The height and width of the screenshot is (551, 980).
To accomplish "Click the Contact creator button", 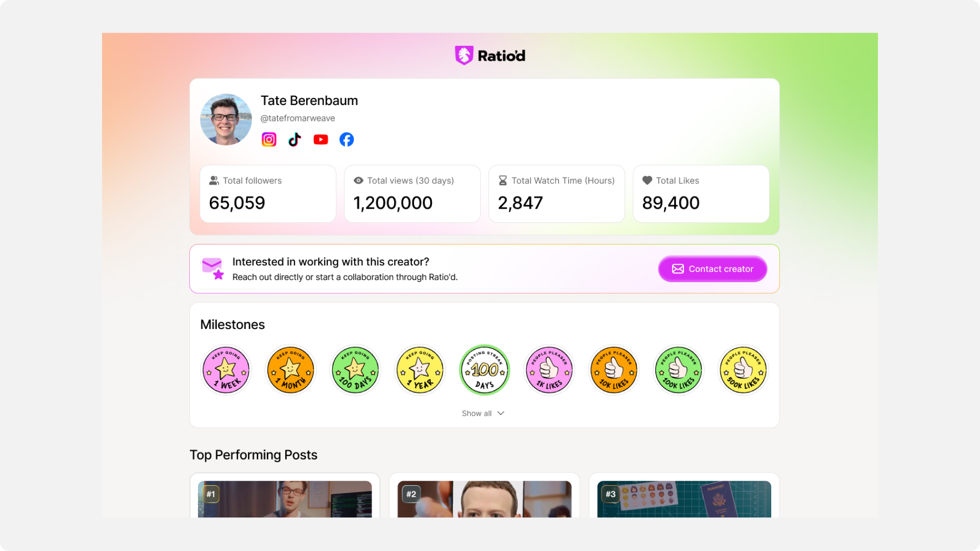I will (713, 269).
